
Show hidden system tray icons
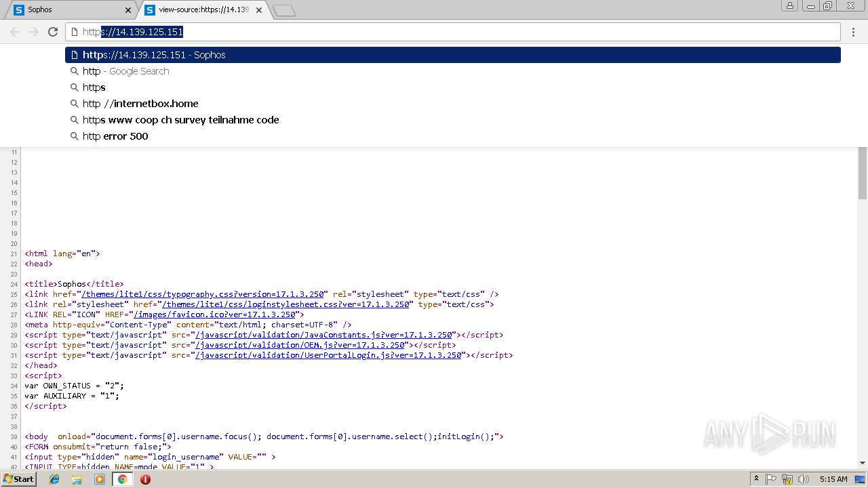pyautogui.click(x=756, y=479)
